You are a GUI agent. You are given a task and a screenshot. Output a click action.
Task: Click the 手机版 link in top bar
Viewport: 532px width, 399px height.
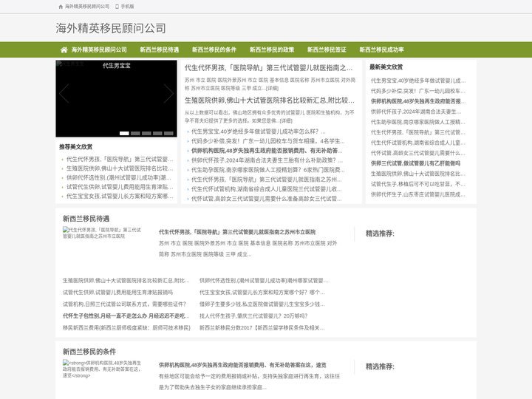pyautogui.click(x=127, y=7)
